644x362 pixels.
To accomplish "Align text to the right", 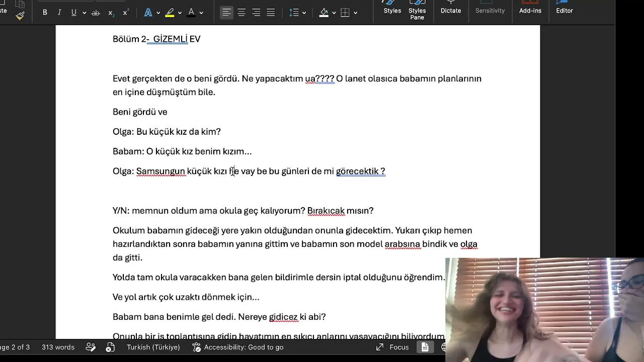I will [256, 13].
